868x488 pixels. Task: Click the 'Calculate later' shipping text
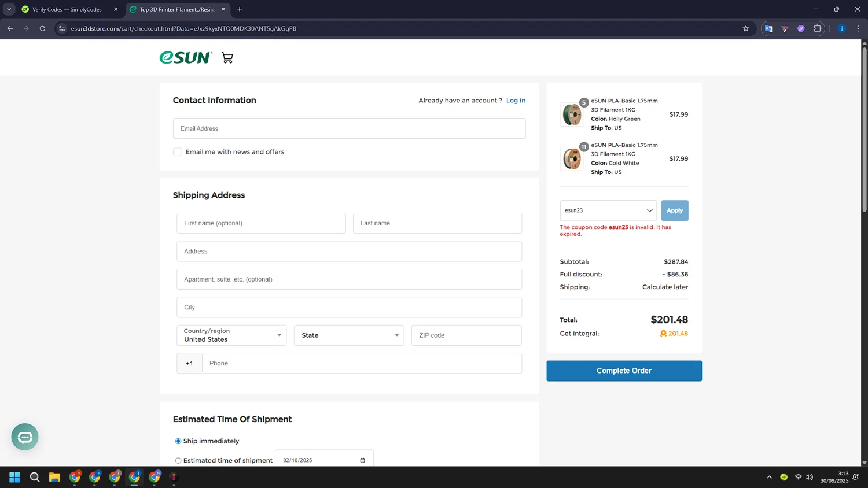pyautogui.click(x=665, y=287)
